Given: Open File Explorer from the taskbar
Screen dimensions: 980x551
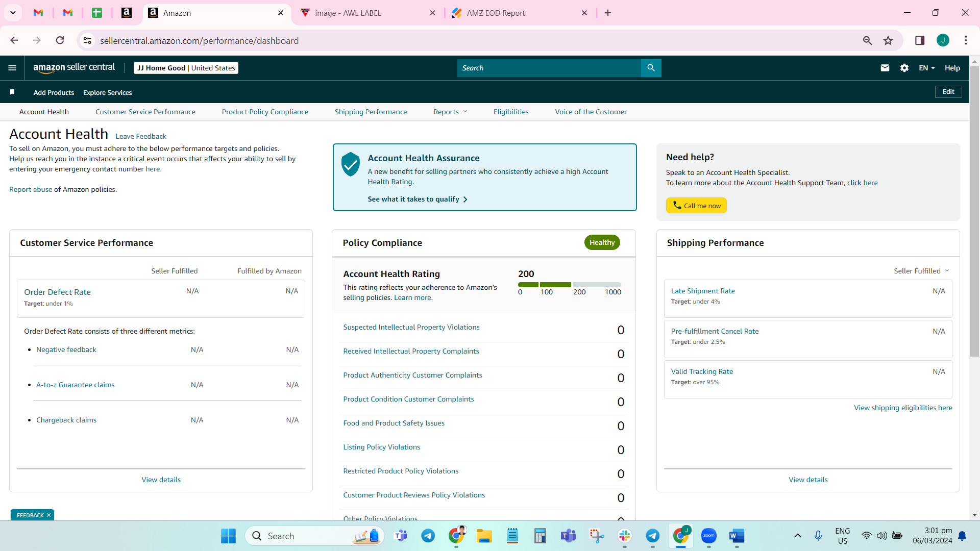Looking at the screenshot, I should [484, 536].
